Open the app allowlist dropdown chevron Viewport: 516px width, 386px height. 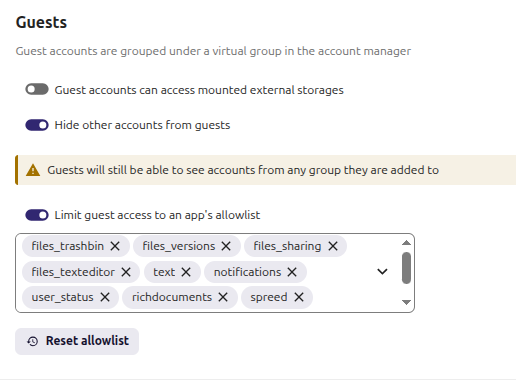coord(382,272)
